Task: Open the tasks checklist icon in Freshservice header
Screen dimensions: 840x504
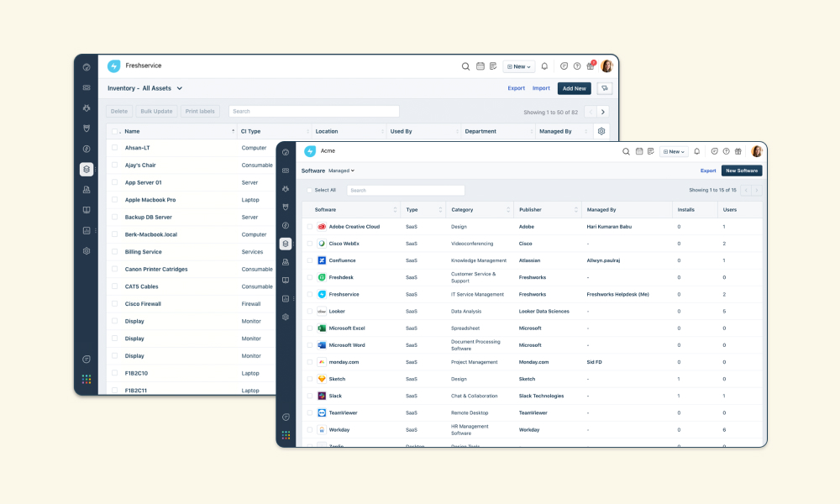Action: coord(493,66)
